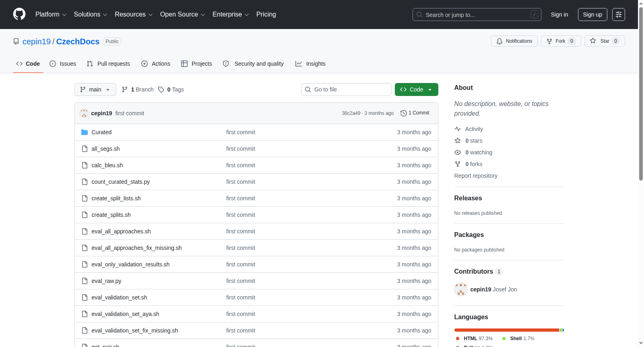644x347 pixels.
Task: Click the red HTML language dot
Action: pos(458,339)
